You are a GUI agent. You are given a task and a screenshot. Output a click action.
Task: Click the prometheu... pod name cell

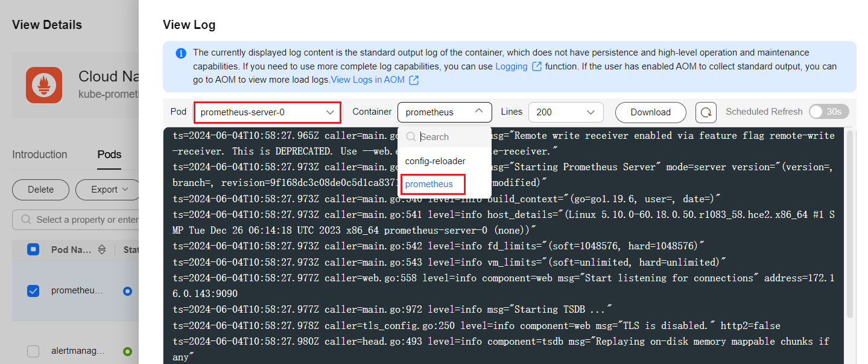[x=77, y=291]
